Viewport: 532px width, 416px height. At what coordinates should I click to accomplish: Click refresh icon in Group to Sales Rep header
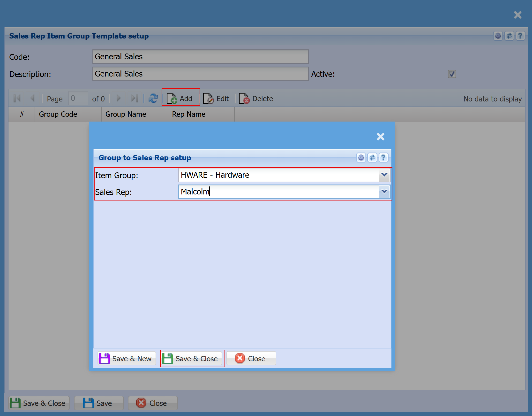pos(372,158)
